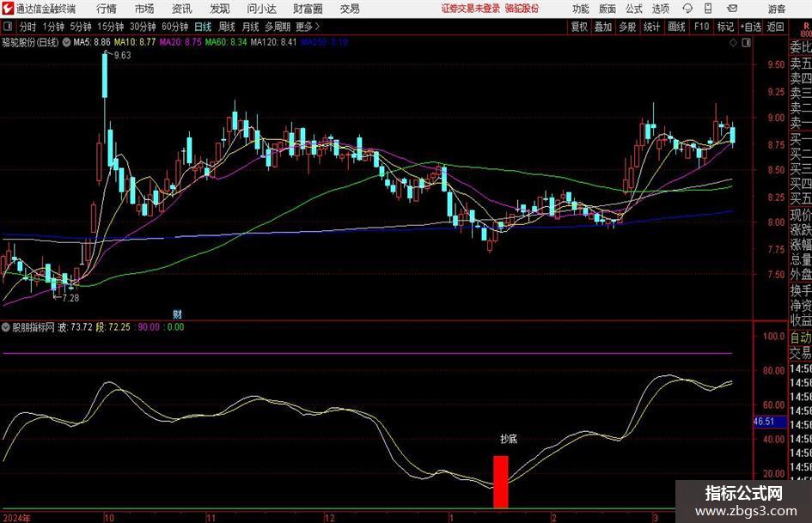Screen dimensions: 812x523
Task: Click the red R 1000 badge
Action: click(806, 29)
